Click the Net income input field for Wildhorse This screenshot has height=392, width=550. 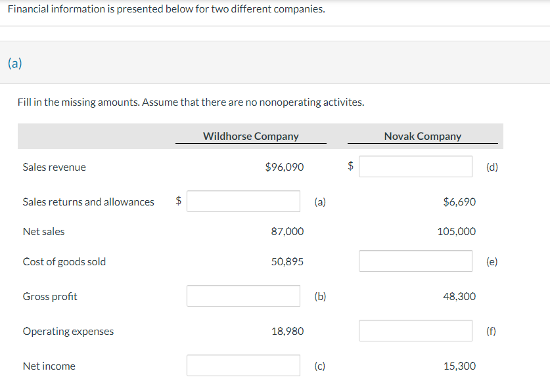tap(243, 365)
